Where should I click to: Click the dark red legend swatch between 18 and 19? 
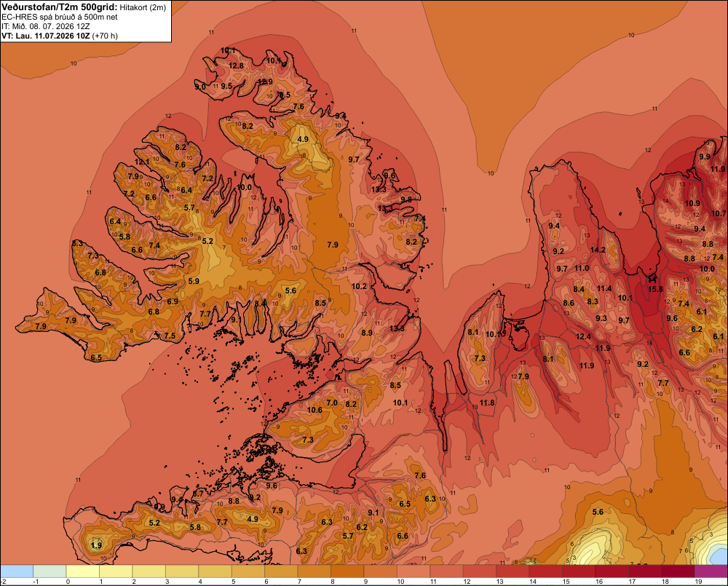pyautogui.click(x=678, y=571)
